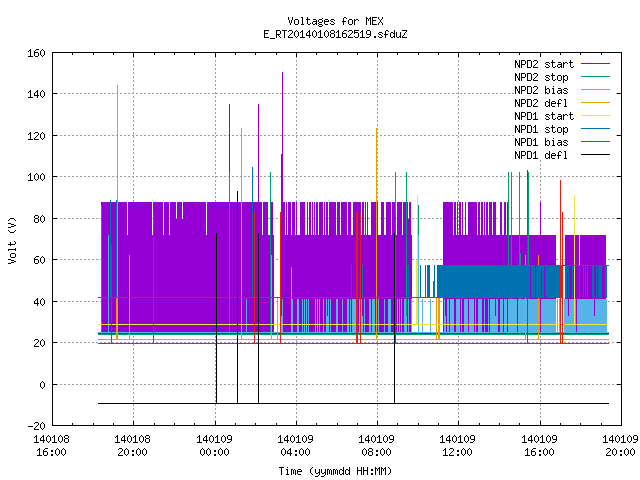Click the red NPD1 bias line sample
640x480 pixels.
pos(595,142)
